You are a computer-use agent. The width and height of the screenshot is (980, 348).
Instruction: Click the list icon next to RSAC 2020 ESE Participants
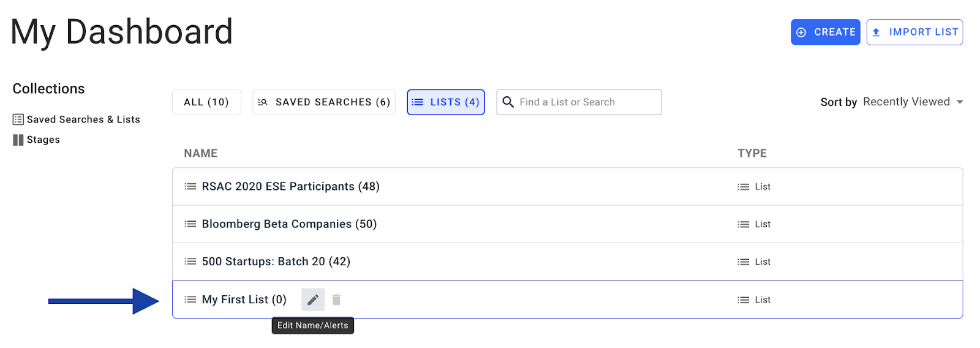[190, 186]
